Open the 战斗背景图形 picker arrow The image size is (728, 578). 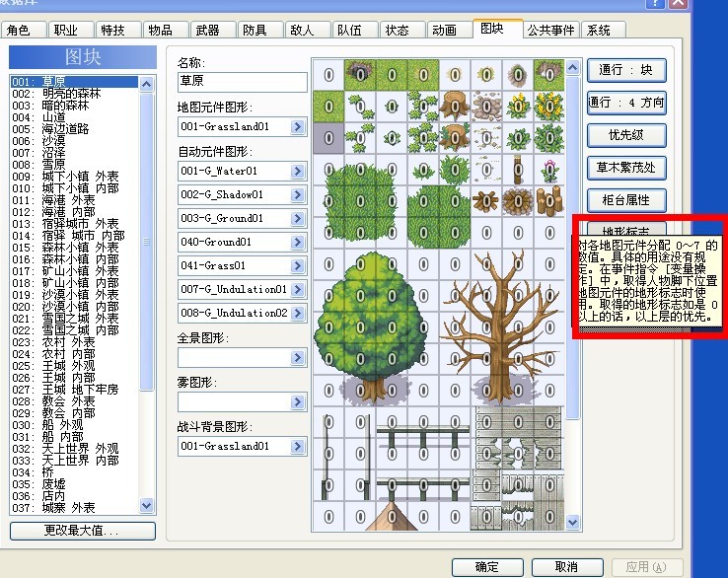point(298,447)
